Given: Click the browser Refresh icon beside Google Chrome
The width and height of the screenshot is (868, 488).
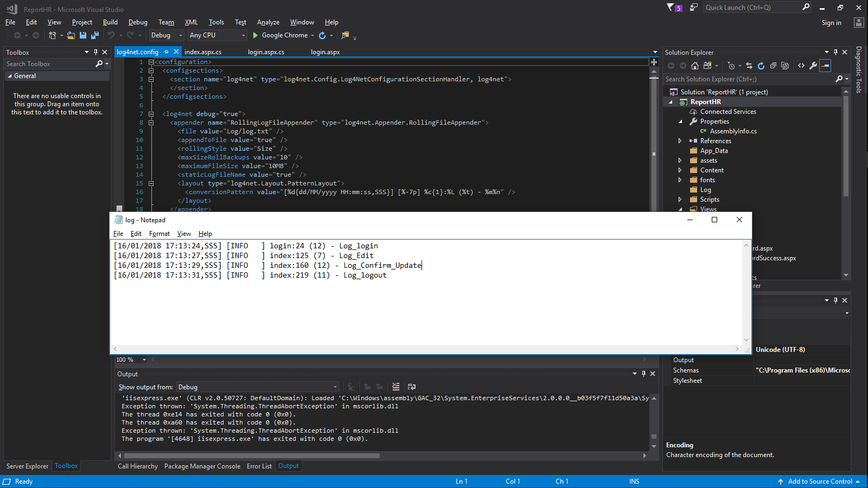Looking at the screenshot, I should coord(322,35).
